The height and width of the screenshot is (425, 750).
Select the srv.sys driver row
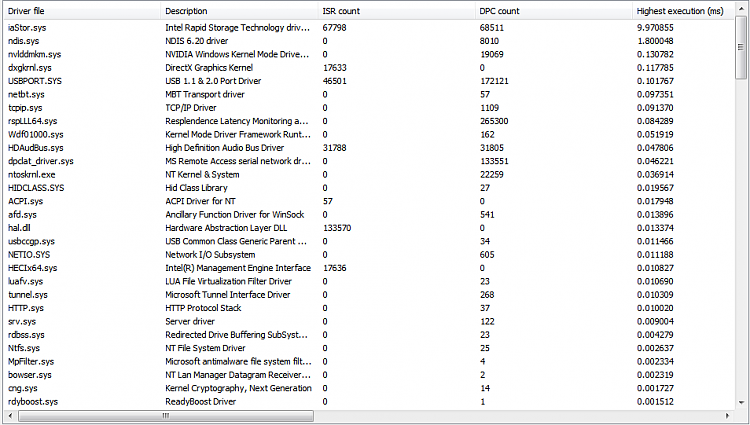369,322
